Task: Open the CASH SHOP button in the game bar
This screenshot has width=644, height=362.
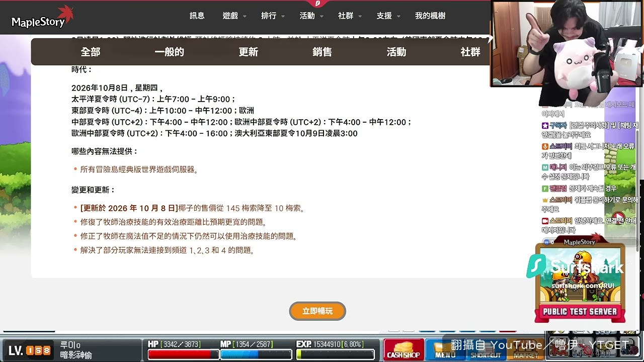Action: [403, 349]
